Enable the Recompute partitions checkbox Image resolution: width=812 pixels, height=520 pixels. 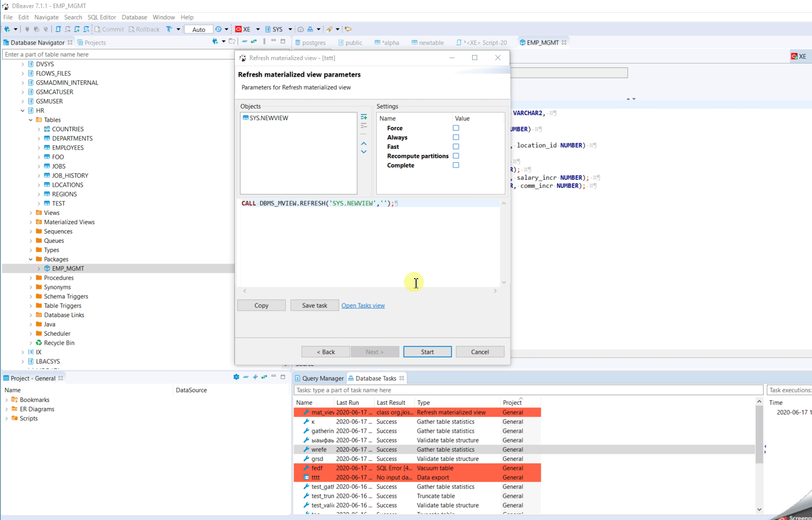click(x=456, y=155)
